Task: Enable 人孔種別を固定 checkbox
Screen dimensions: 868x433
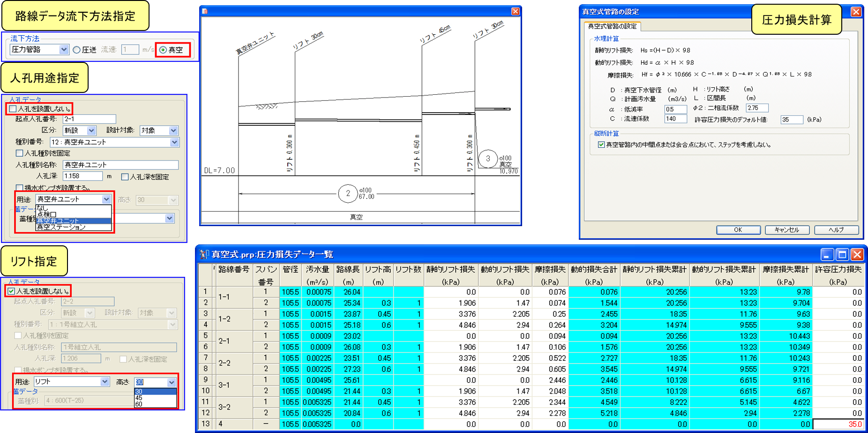Action: (x=20, y=153)
